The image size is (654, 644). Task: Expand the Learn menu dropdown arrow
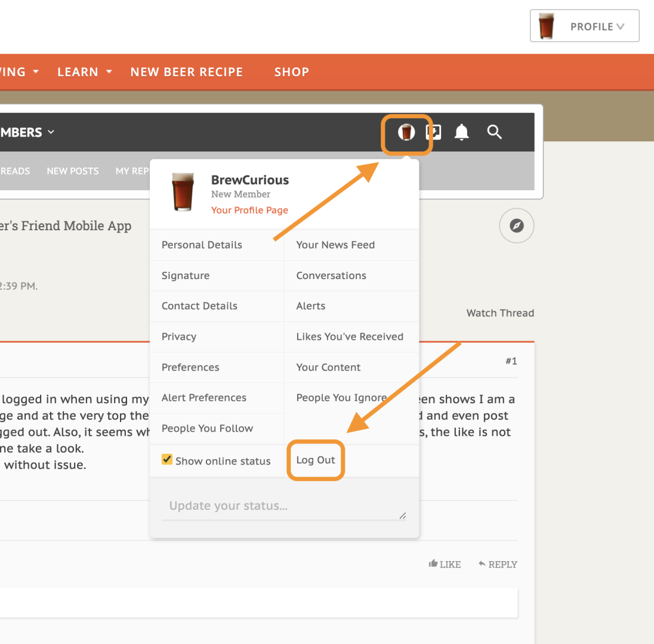tap(109, 72)
